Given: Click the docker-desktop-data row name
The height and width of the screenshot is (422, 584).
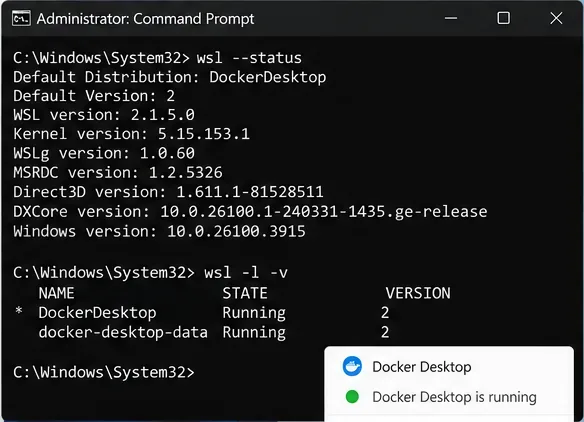Looking at the screenshot, I should pos(123,332).
